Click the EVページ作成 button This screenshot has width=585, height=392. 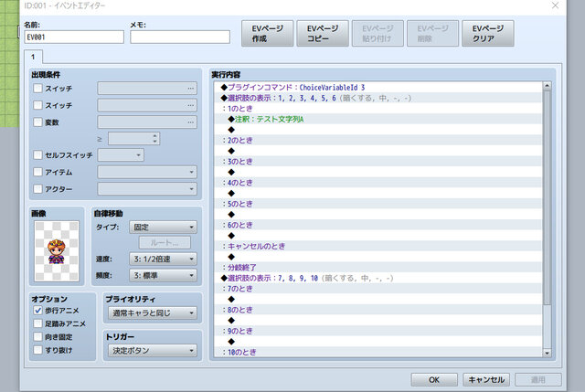(267, 33)
